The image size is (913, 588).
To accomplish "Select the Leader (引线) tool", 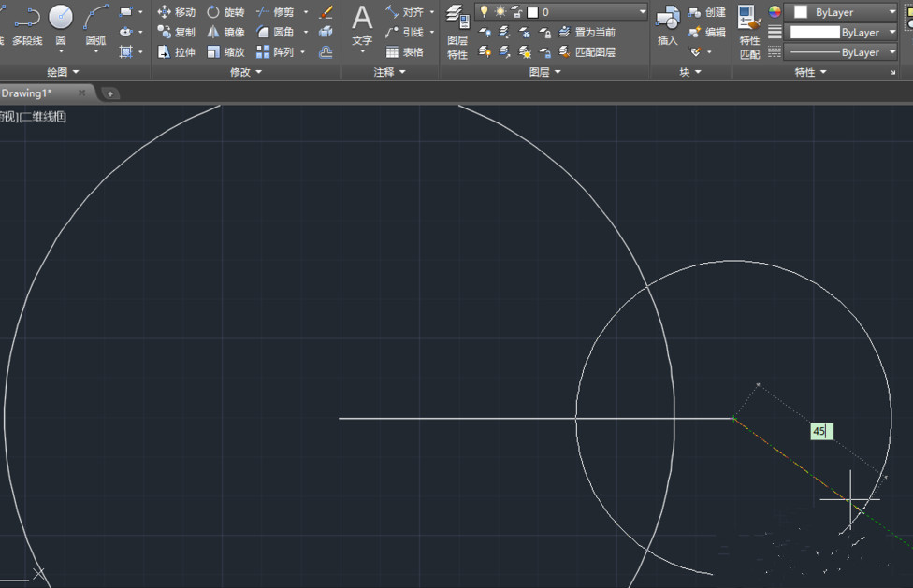I will (405, 32).
